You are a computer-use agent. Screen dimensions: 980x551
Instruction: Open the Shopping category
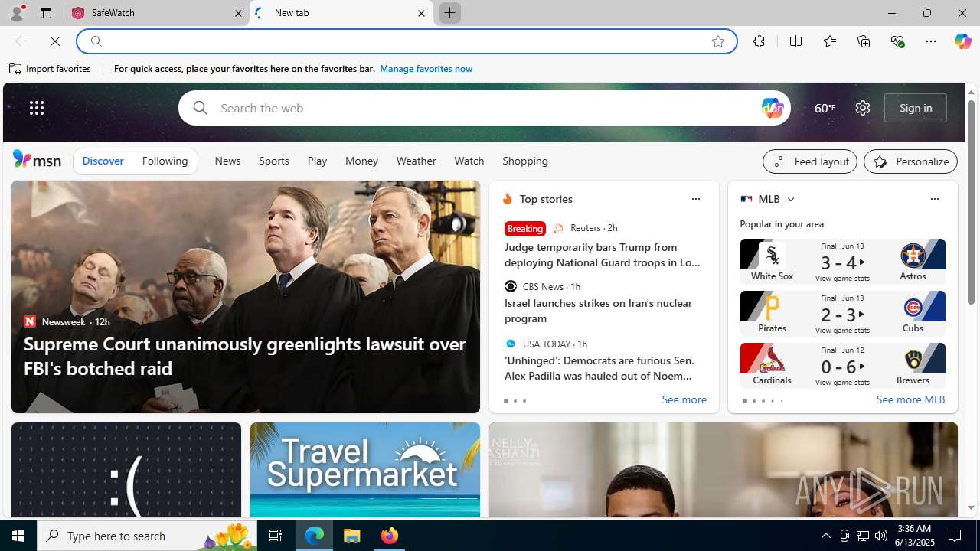coord(525,161)
